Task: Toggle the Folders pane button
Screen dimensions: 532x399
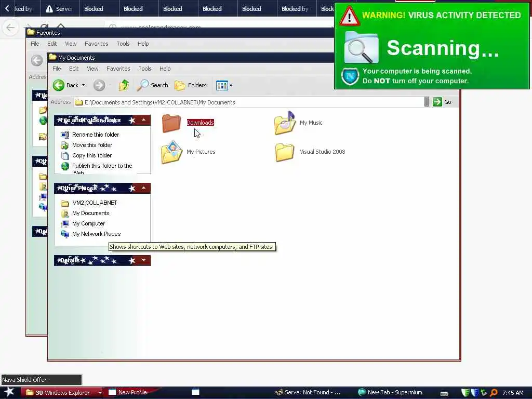Action: [x=190, y=85]
